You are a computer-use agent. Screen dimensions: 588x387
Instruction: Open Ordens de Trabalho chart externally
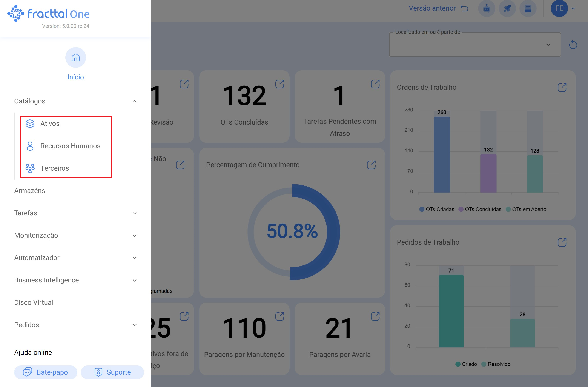pos(562,87)
